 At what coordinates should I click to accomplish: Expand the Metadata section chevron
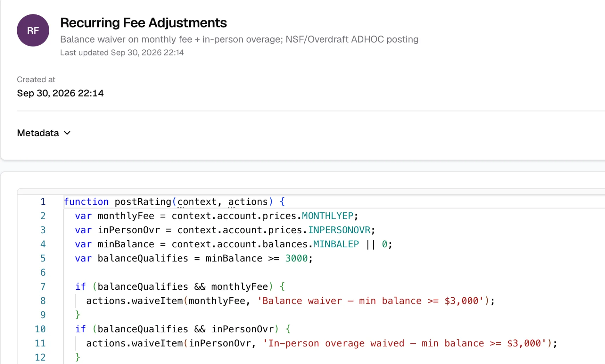coord(67,133)
